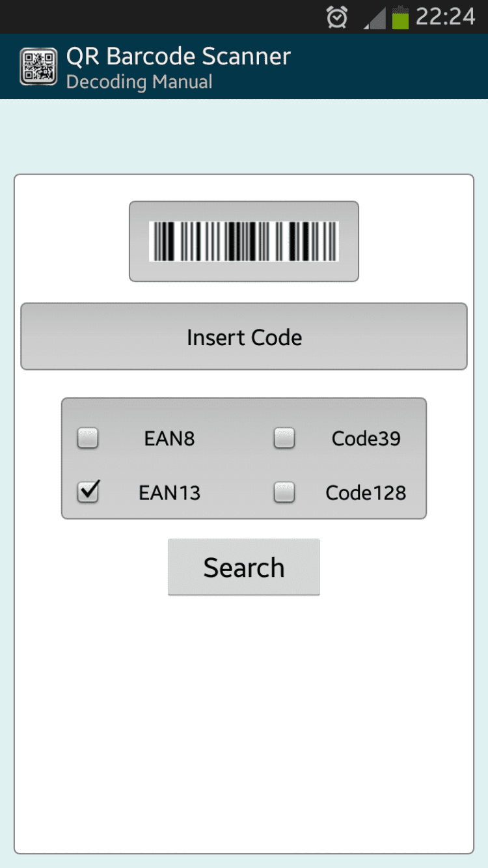Tap the green battery icon
Viewport: 488px width, 868px height.
coord(400,18)
